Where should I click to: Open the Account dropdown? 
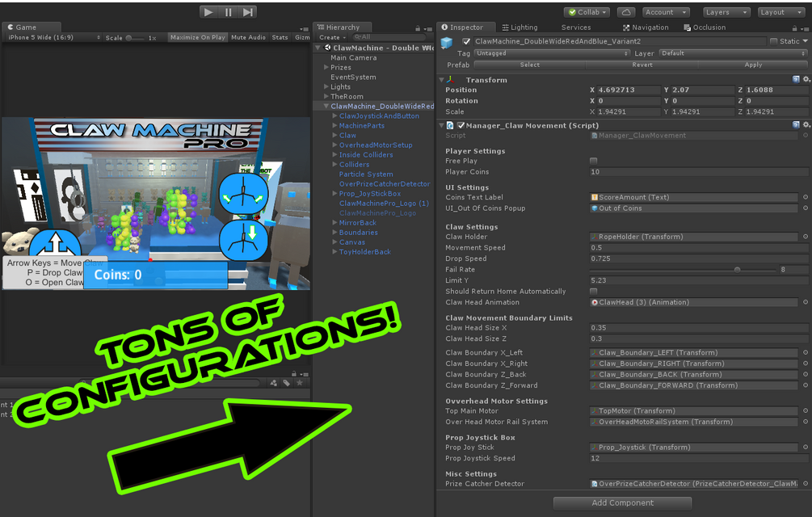tap(666, 12)
